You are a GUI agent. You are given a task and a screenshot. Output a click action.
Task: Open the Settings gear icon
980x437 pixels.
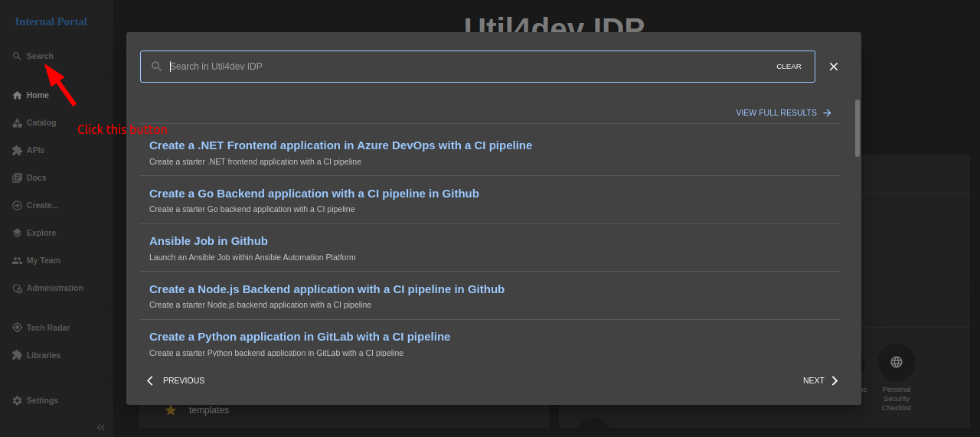(x=17, y=400)
